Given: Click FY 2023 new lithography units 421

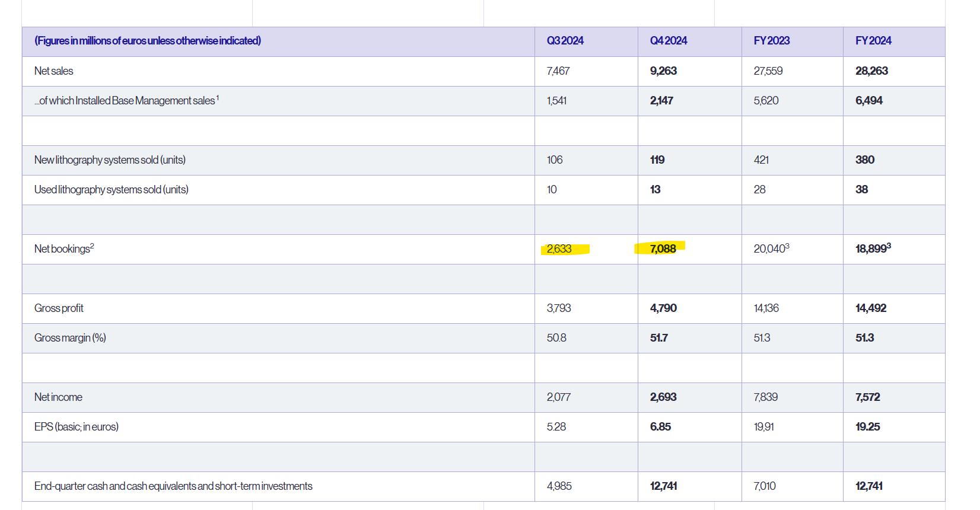Looking at the screenshot, I should point(761,160).
